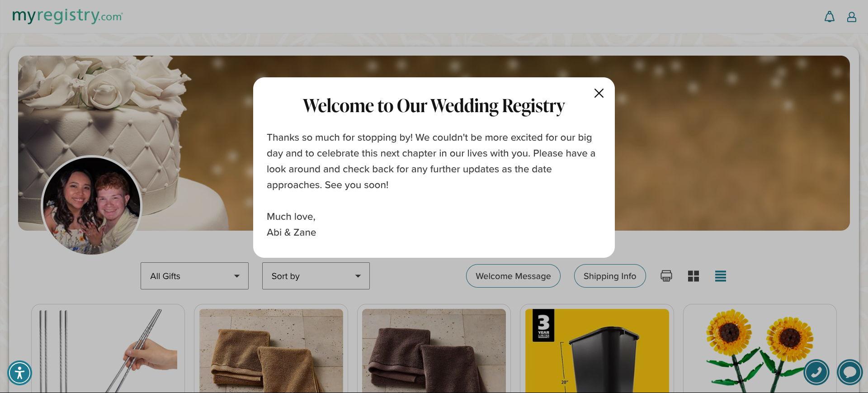868x393 pixels.
Task: Click the Welcome Message button
Action: 513,276
